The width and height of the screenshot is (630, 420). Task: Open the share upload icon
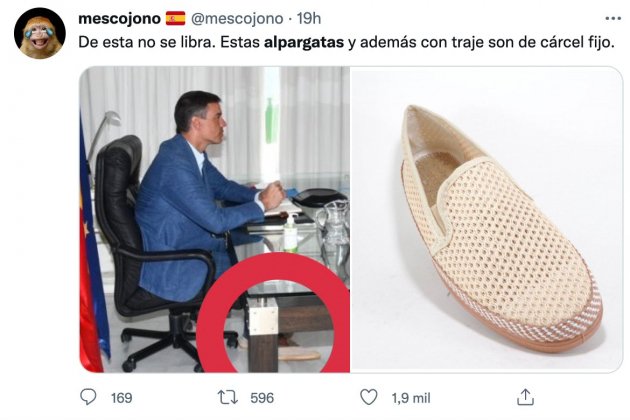[525, 397]
